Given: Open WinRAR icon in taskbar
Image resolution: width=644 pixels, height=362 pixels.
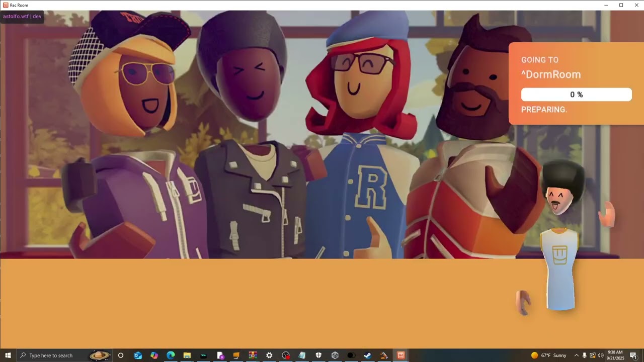Looking at the screenshot, I should coord(253,355).
